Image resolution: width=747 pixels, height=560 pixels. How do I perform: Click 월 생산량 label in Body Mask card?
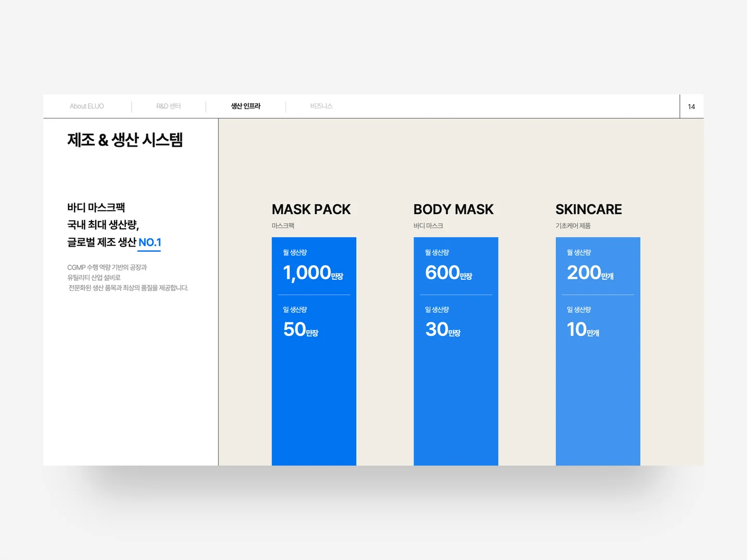437,253
